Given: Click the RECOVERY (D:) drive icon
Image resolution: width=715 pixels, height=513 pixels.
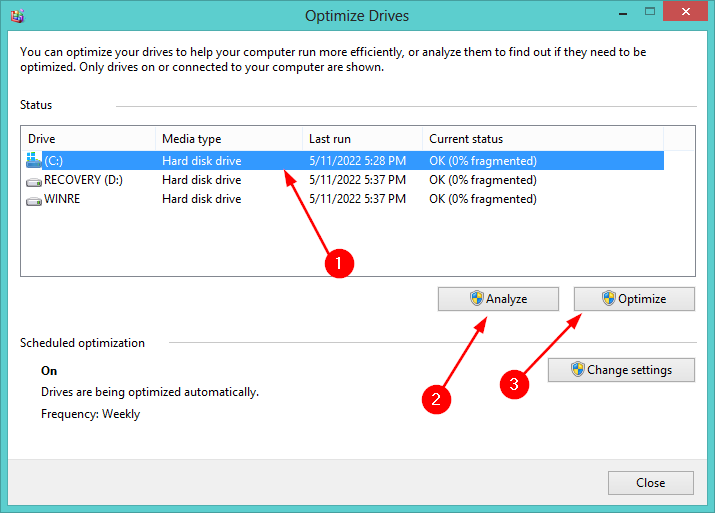Looking at the screenshot, I should tap(34, 180).
